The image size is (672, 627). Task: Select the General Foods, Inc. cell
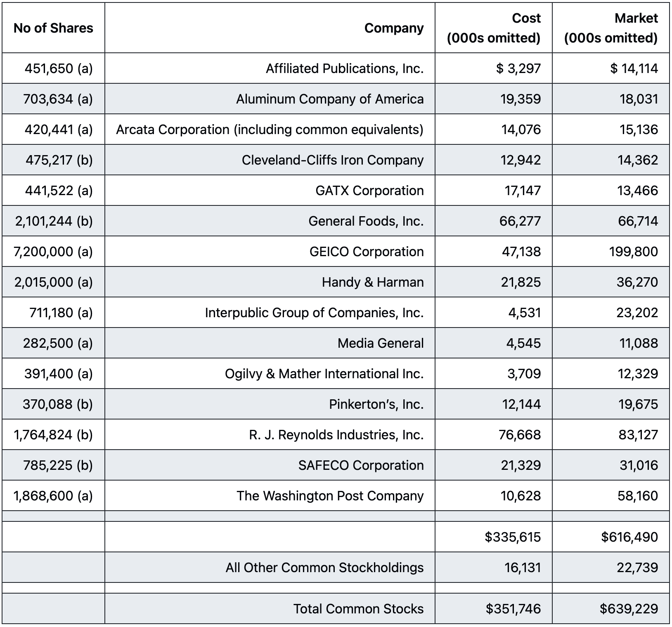(270, 221)
